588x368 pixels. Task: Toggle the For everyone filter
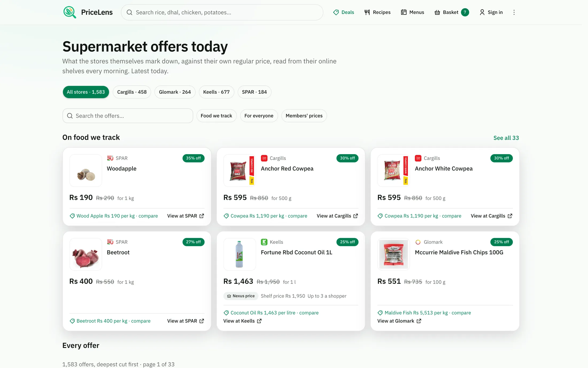coord(259,116)
